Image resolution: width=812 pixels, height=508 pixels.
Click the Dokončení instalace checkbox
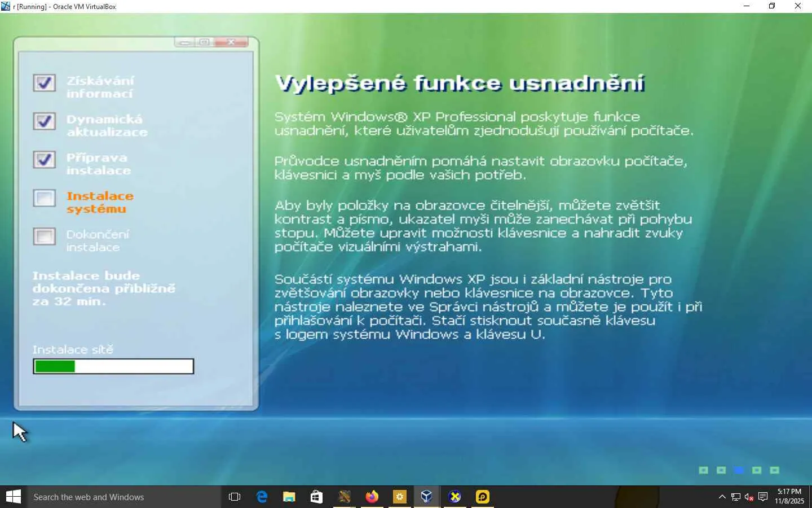coord(44,237)
